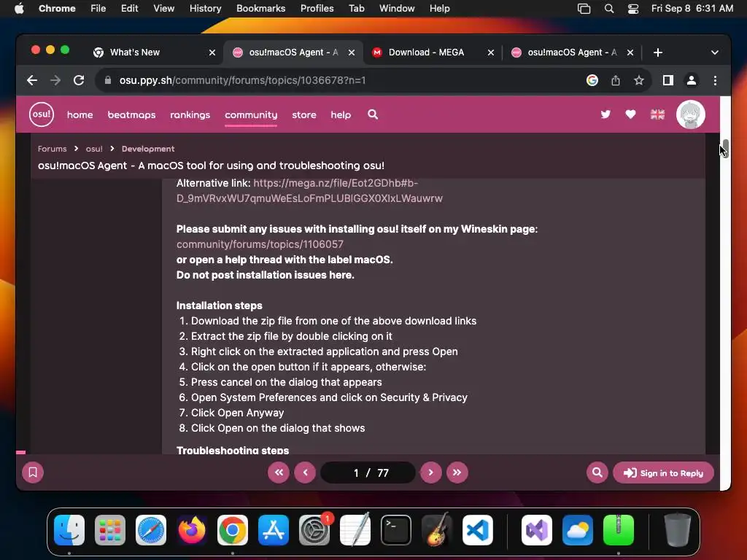Open the Trash in the Dock
This screenshot has height=560, width=747.
point(678,529)
